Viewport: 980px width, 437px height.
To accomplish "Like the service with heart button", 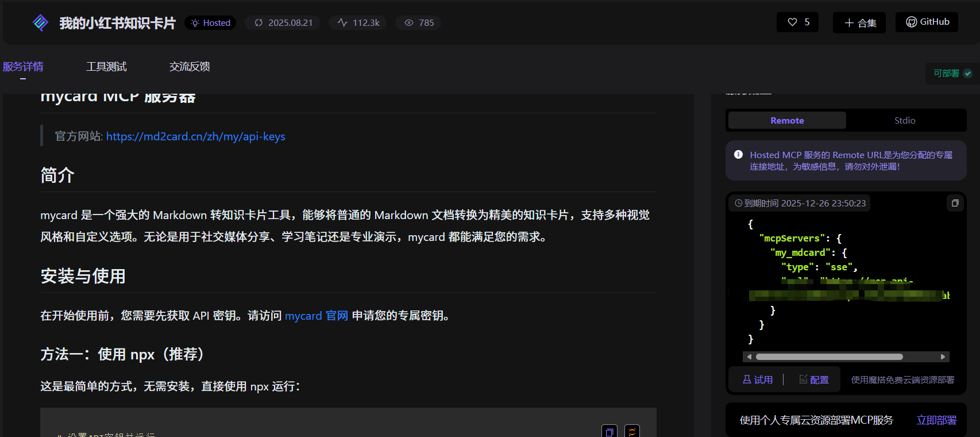I will pyautogui.click(x=798, y=22).
